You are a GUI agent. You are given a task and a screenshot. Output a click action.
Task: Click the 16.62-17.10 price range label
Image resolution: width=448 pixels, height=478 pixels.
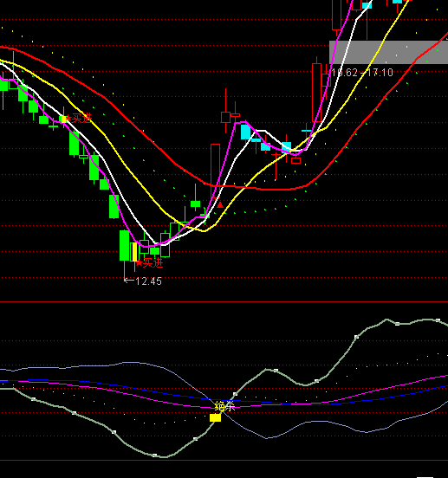[x=362, y=73]
